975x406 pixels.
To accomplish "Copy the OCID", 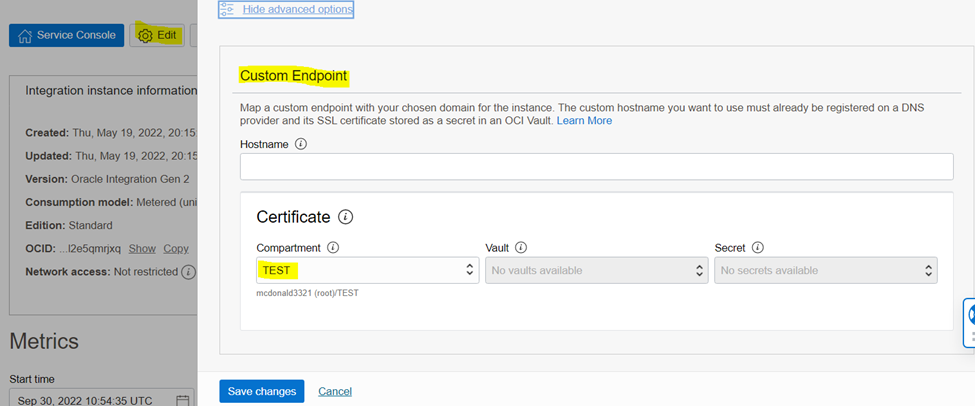I will pyautogui.click(x=176, y=248).
